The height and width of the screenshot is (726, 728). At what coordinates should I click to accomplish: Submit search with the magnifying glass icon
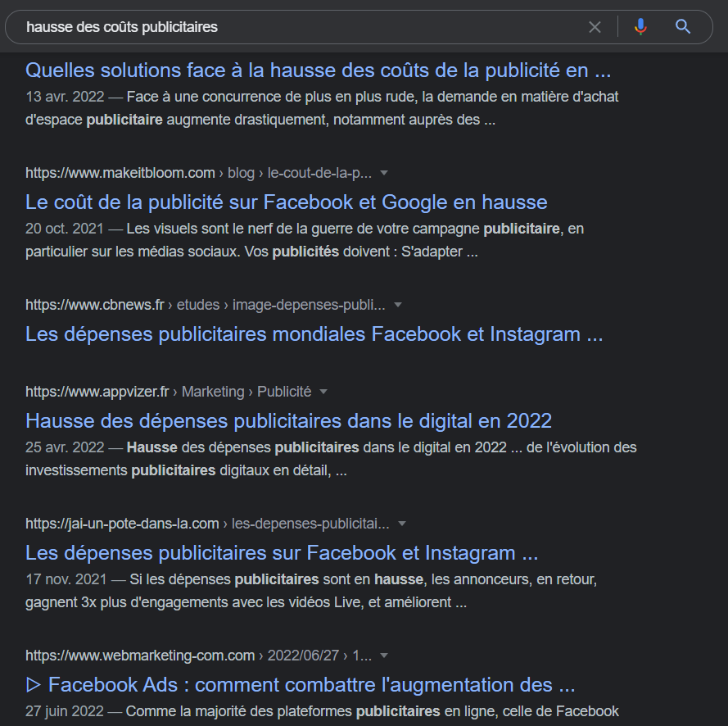682,27
